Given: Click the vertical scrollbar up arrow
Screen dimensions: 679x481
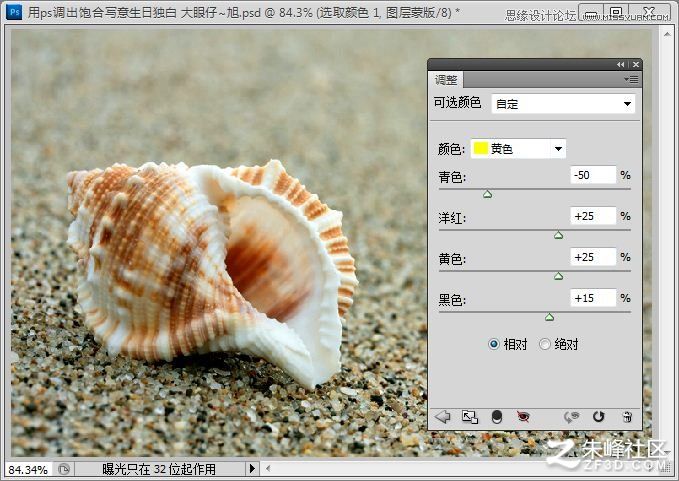Looking at the screenshot, I should (x=666, y=34).
